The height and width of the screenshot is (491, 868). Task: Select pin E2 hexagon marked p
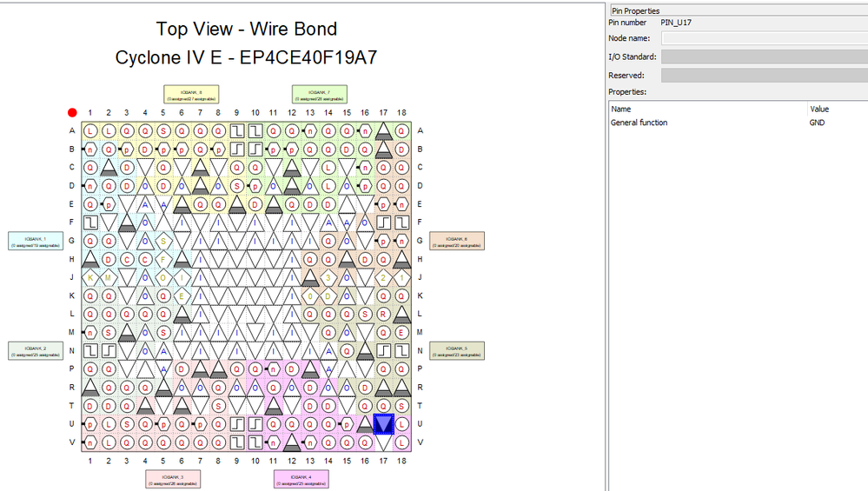[x=109, y=204]
